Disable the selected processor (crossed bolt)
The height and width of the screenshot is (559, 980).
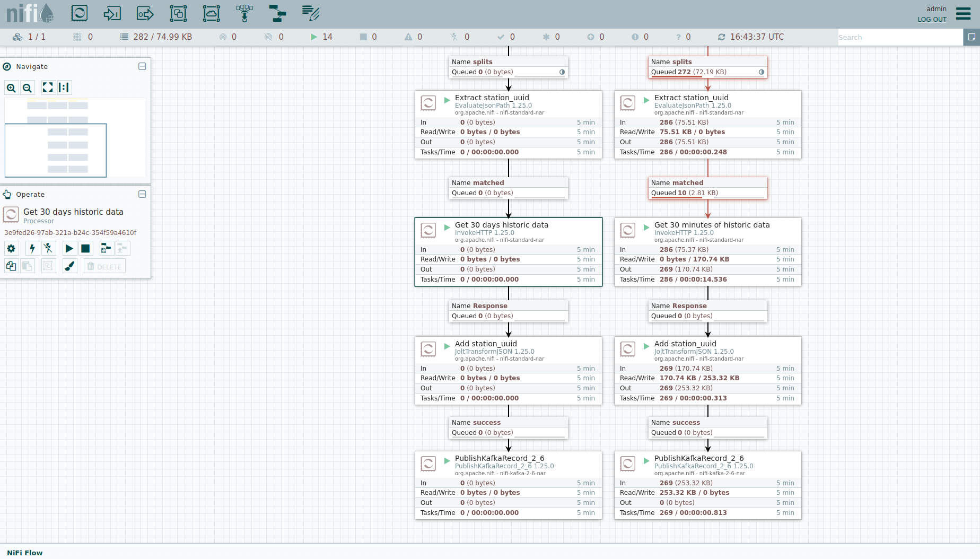48,248
